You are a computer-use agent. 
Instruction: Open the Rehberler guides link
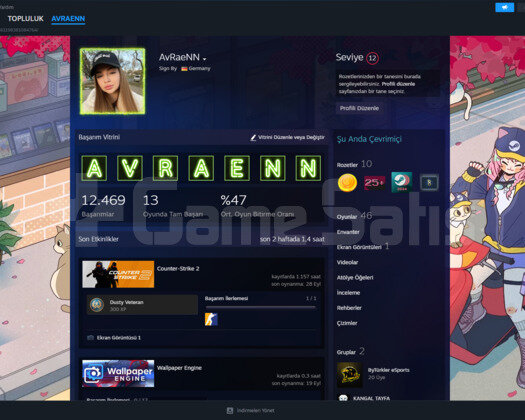point(349,308)
